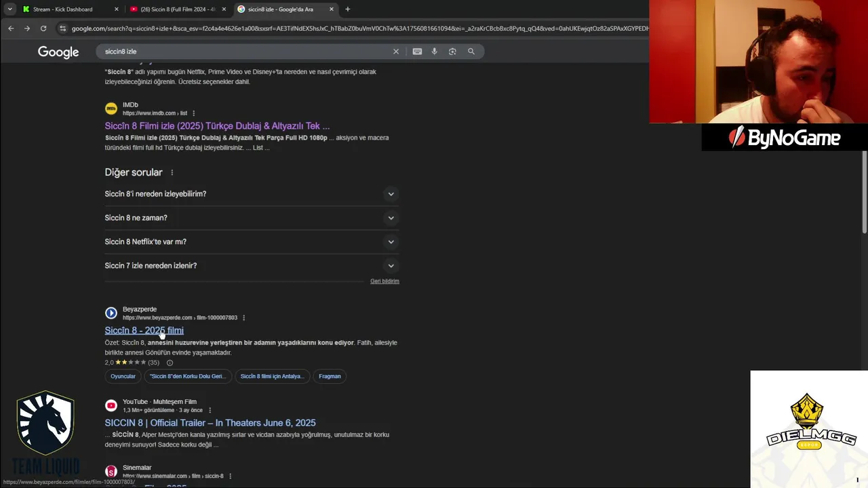Click the IMDb favicon icon
Viewport: 868px width, 488px height.
(111, 108)
